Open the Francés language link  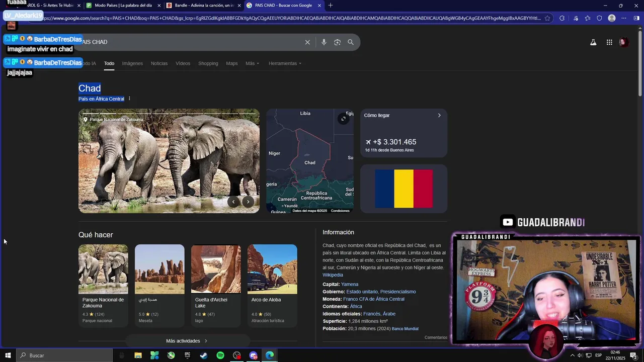pyautogui.click(x=372, y=314)
